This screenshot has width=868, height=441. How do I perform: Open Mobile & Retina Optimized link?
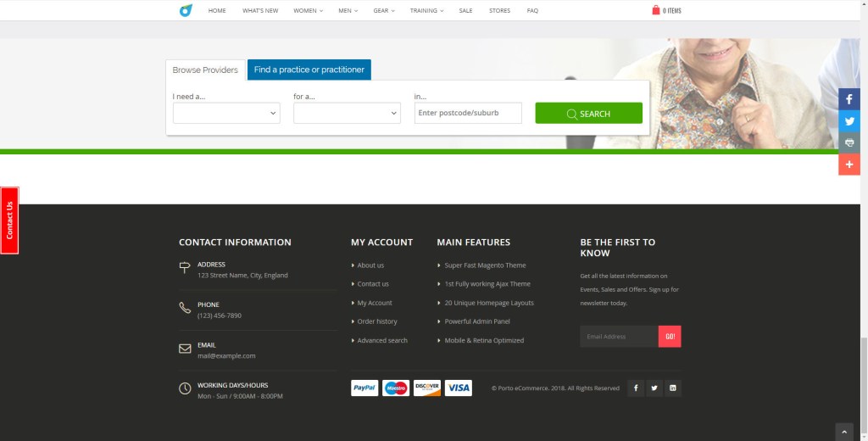pos(484,340)
